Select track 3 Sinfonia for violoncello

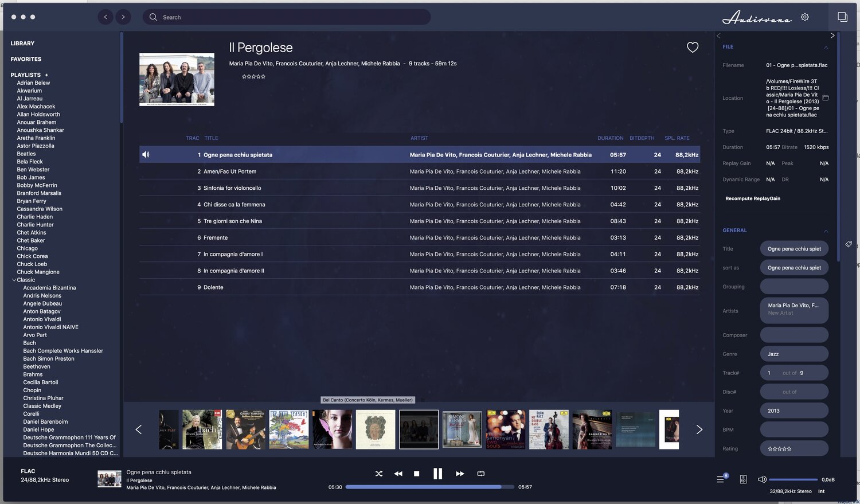tap(419, 188)
